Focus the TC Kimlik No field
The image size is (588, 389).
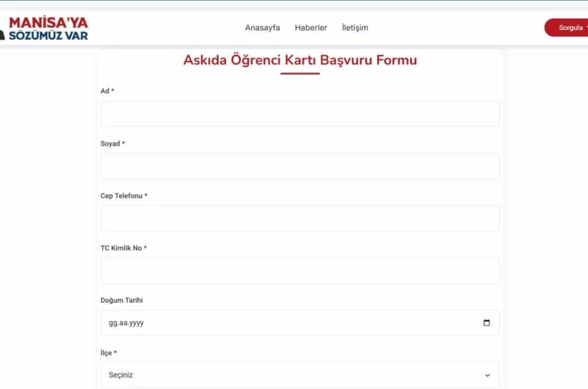tap(300, 271)
